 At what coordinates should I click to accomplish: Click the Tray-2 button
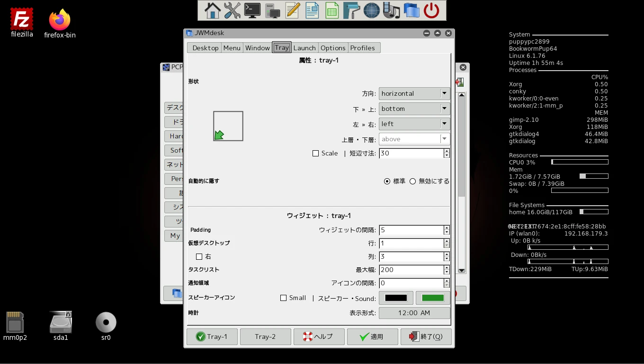(265, 337)
